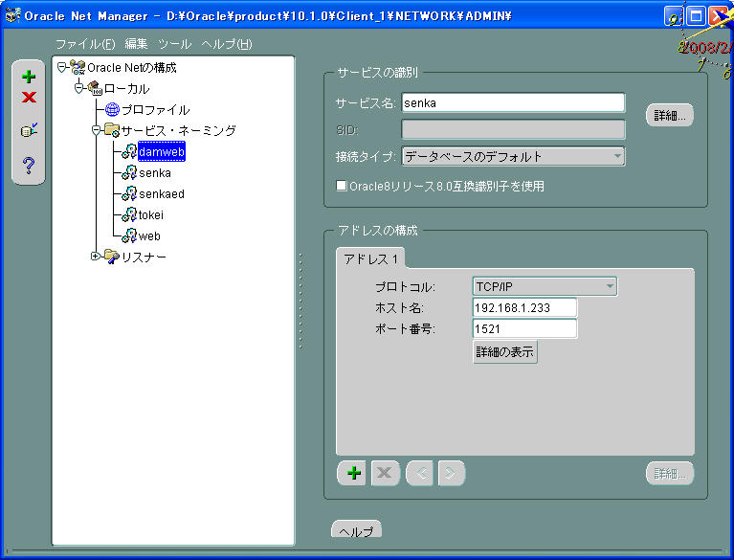This screenshot has width=734, height=560.
Task: Select プロファイル in the tree
Action: (155, 109)
